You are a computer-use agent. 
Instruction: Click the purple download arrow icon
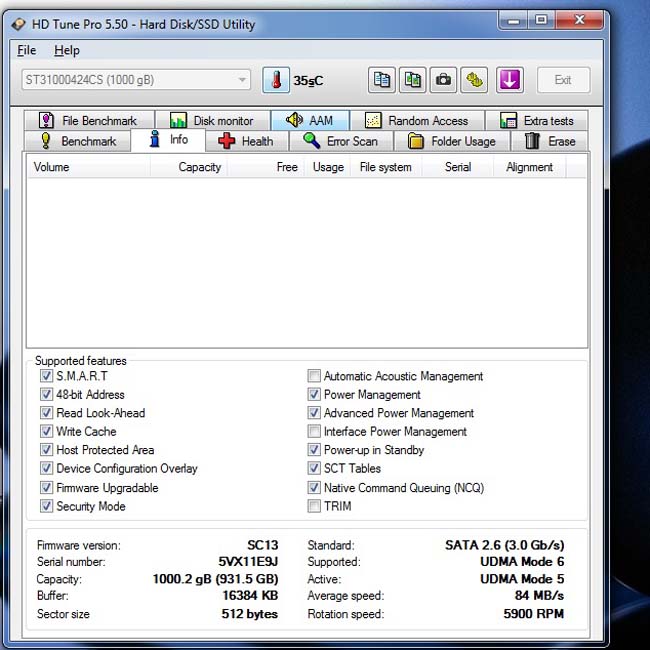[509, 80]
